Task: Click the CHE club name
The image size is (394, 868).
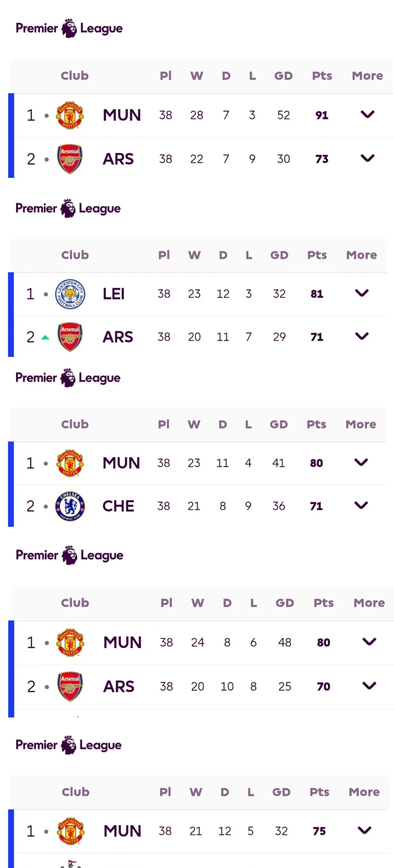Action: pos(118,506)
